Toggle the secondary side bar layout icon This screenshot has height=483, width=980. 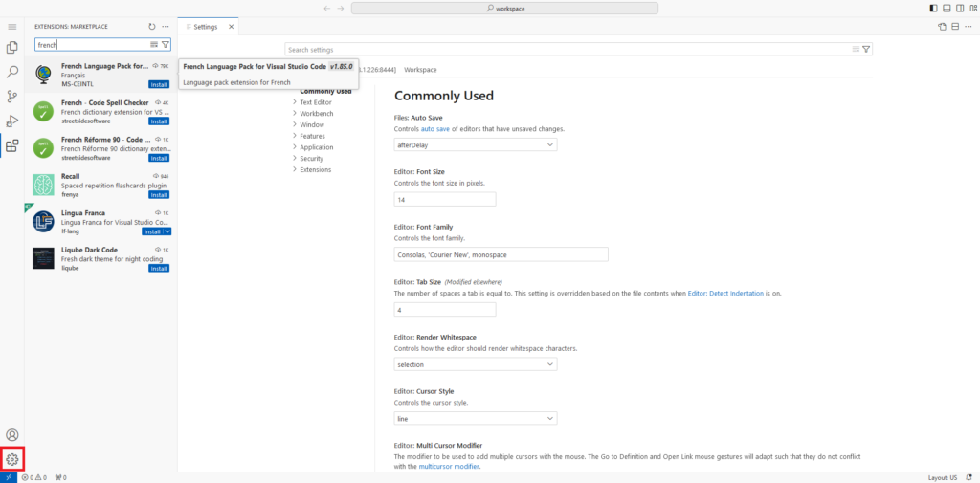pyautogui.click(x=960, y=8)
